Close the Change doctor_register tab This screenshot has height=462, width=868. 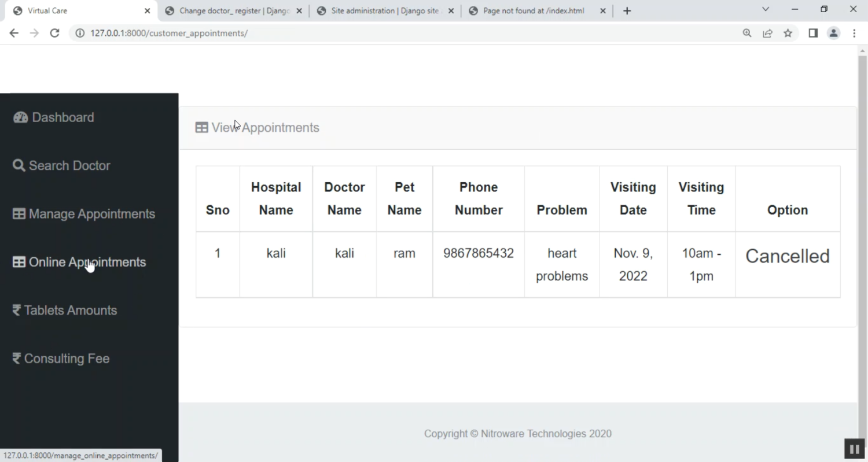point(299,11)
